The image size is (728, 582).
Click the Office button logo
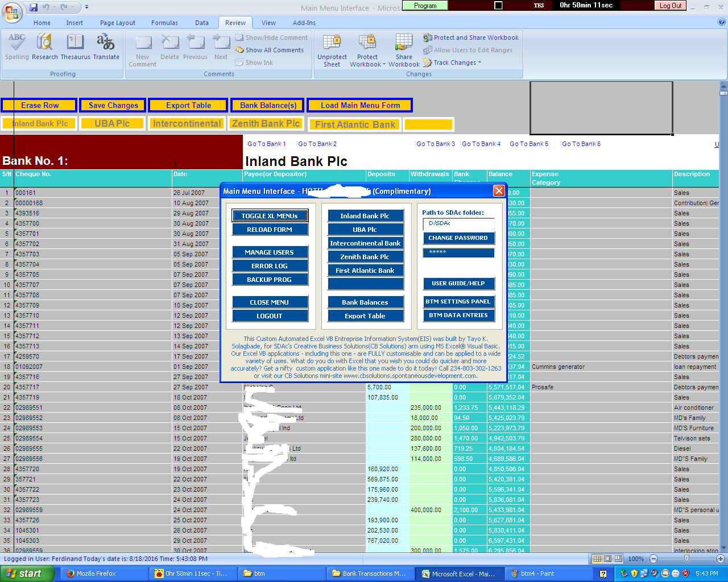tap(12, 12)
